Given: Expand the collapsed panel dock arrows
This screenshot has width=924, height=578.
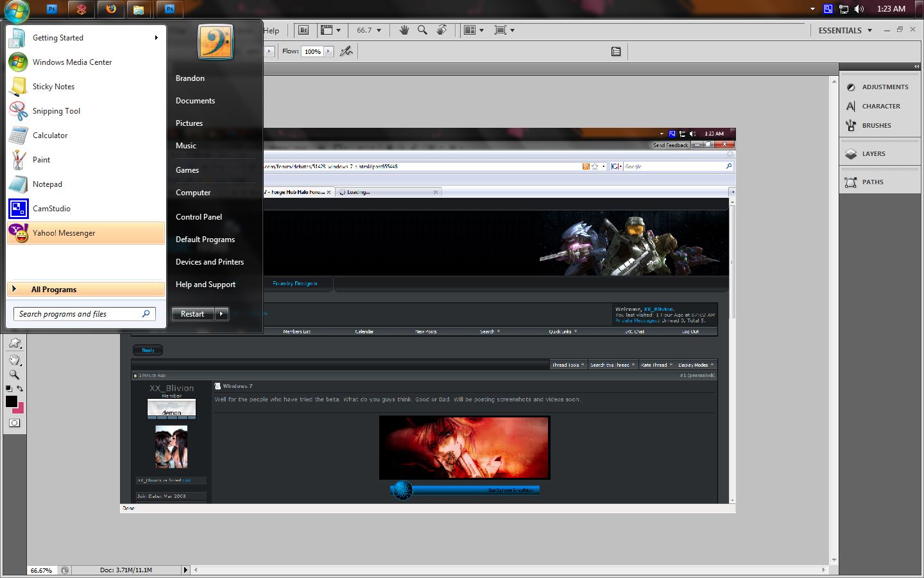Looking at the screenshot, I should click(x=916, y=67).
